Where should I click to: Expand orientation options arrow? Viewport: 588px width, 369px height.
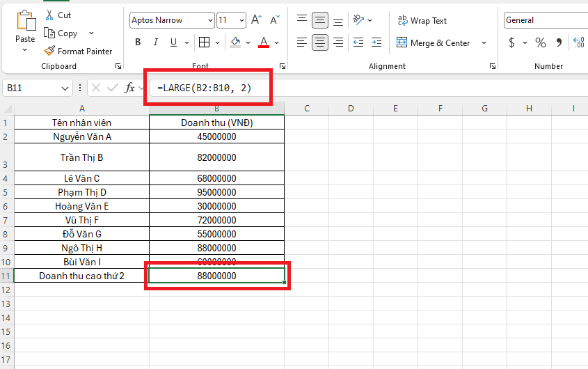tap(370, 20)
